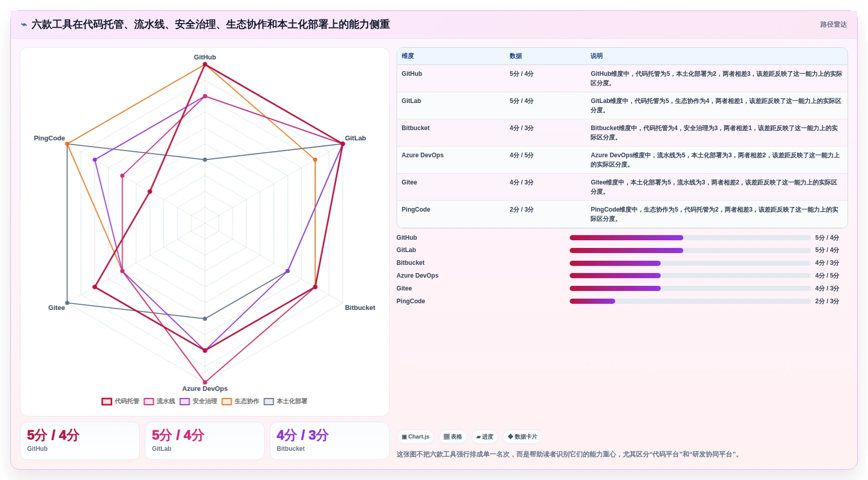Toggle the 生态协作 legend series
Viewport: 868px width, 480px height.
point(241,402)
